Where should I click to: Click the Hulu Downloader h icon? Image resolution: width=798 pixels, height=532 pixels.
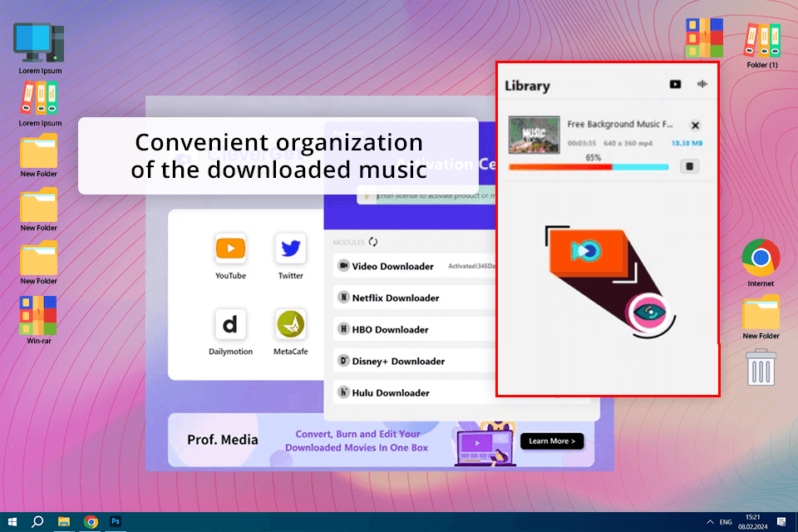[x=343, y=392]
